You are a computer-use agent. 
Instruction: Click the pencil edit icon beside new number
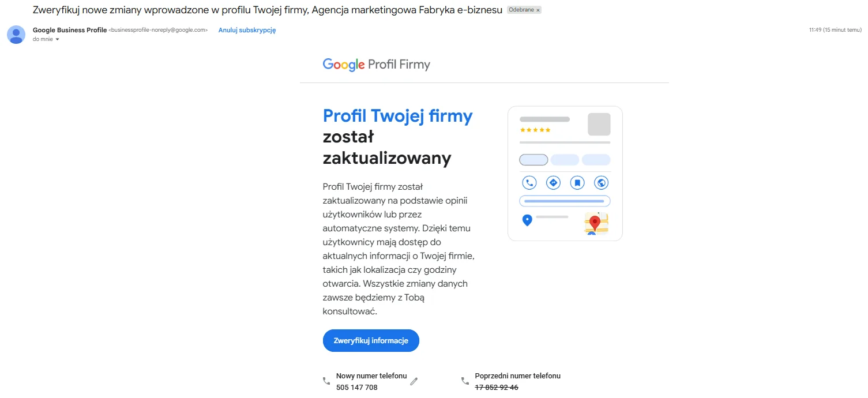(414, 381)
